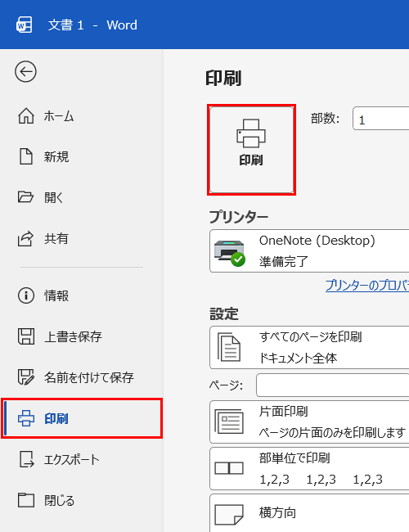The width and height of the screenshot is (409, 532).
Task: Click the back arrow circle icon
Action: click(25, 71)
